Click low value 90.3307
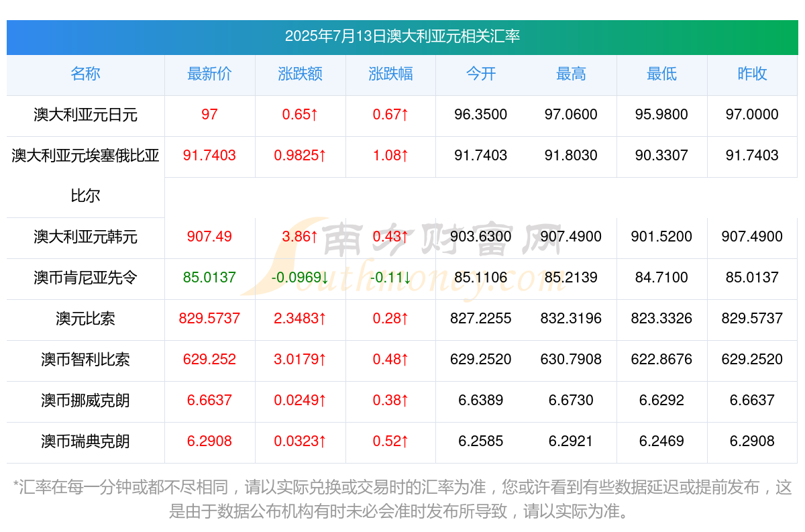The height and width of the screenshot is (532, 805). click(x=661, y=156)
